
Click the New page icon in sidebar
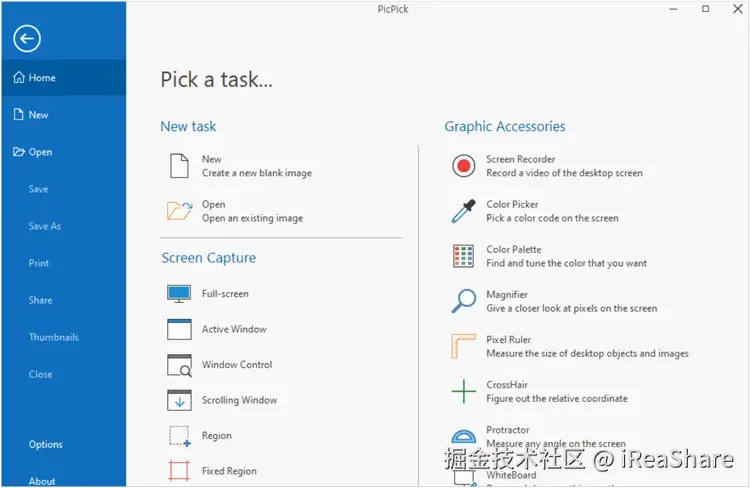(19, 114)
